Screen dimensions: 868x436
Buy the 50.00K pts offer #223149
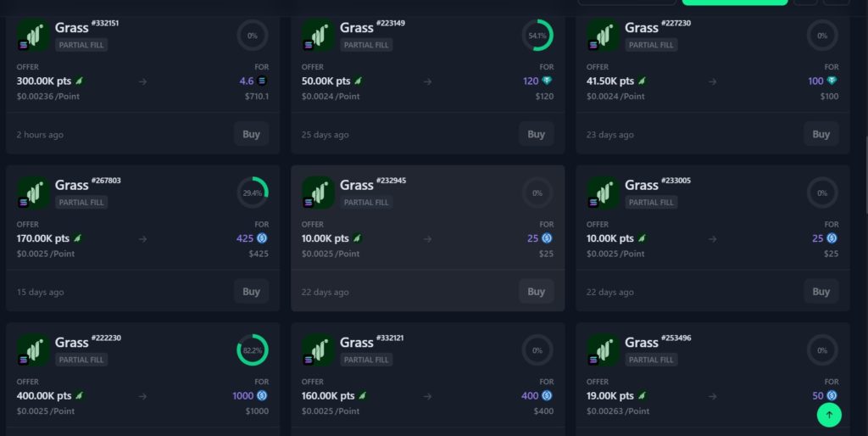pos(536,134)
